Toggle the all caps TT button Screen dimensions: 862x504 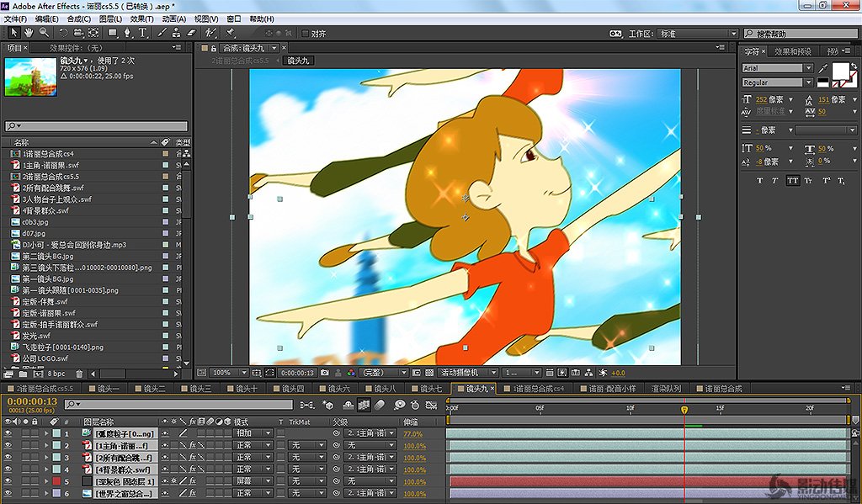click(x=791, y=180)
